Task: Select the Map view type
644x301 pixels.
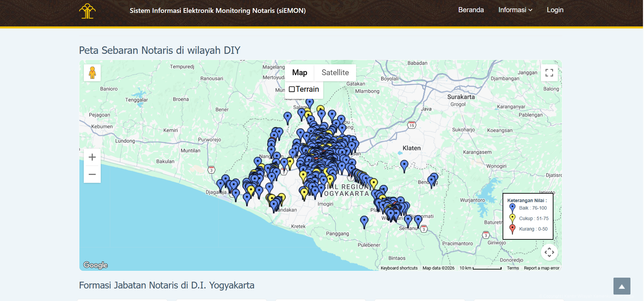Action: [299, 72]
